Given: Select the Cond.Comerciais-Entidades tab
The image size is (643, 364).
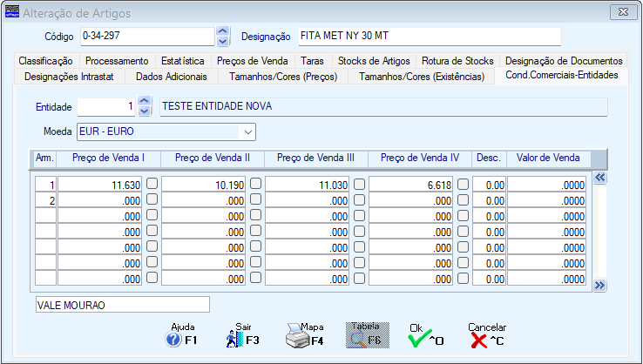Looking at the screenshot, I should [x=562, y=76].
